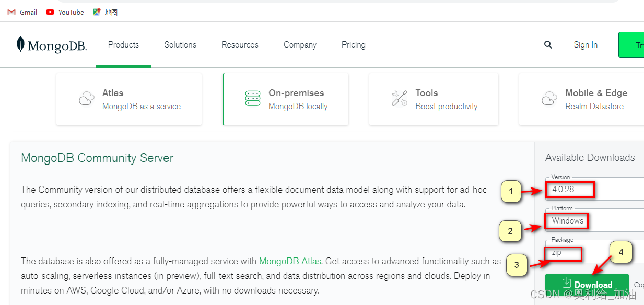
Task: Click the Mobile & Edge cloud icon
Action: (x=549, y=99)
